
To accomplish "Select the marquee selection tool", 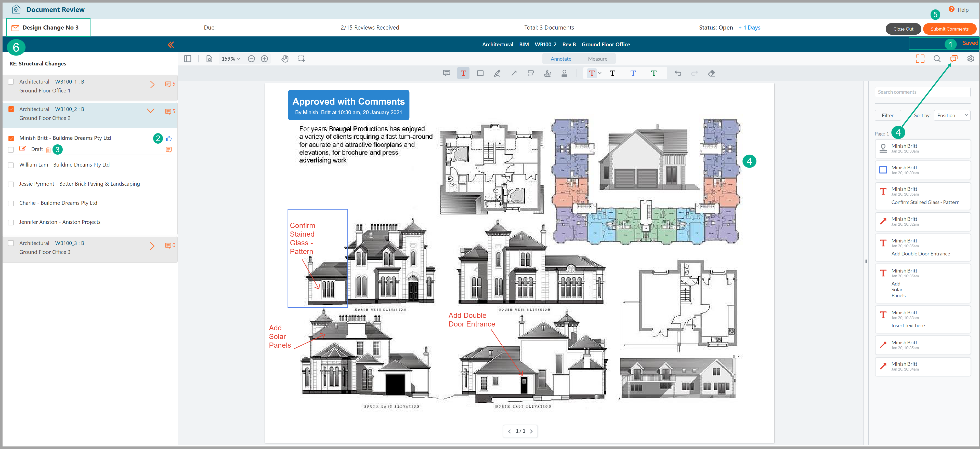I will pos(301,59).
